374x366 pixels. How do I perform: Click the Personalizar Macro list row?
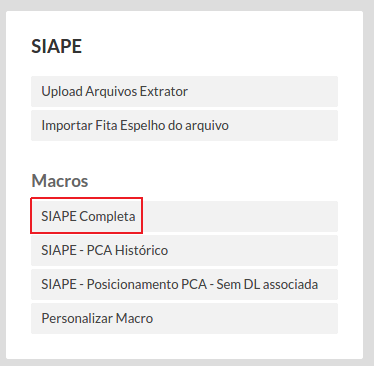[184, 318]
